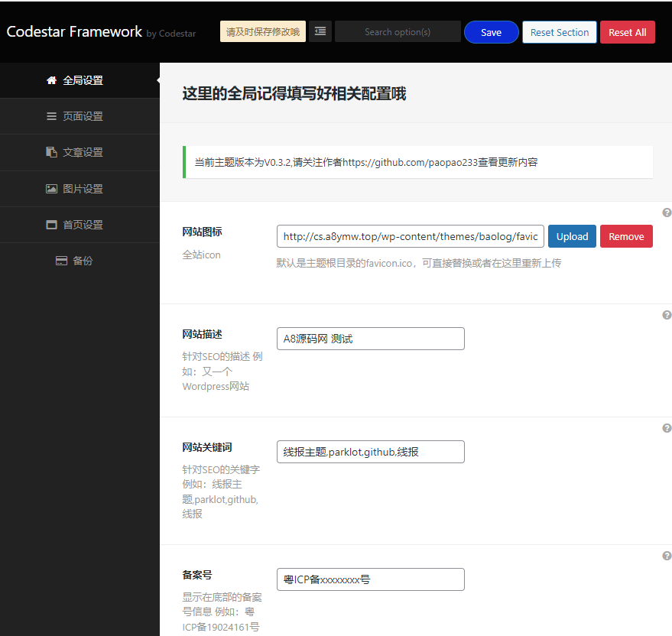Click the picture icon beside 图片设置
Screen dimensions: 672x636
pyautogui.click(x=51, y=189)
